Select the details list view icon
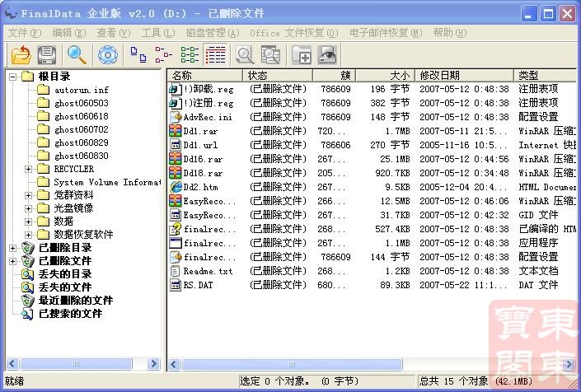Image resolution: width=581 pixels, height=392 pixels. 215,55
